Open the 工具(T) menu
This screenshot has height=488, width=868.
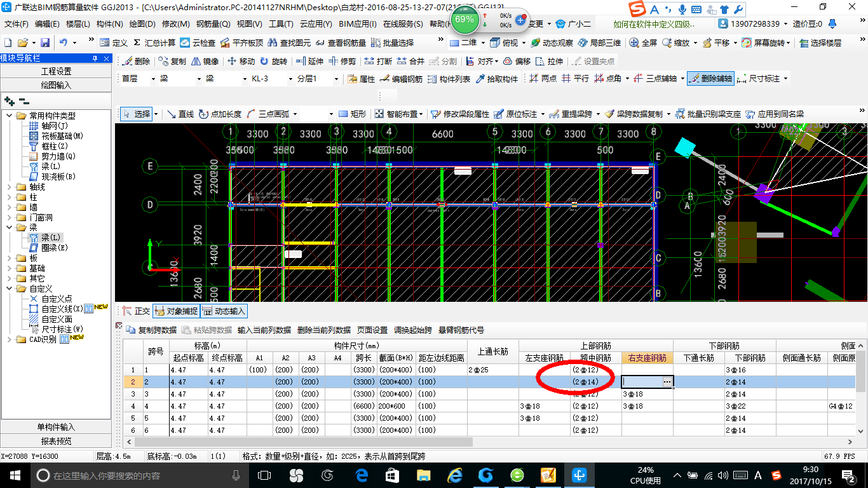281,24
